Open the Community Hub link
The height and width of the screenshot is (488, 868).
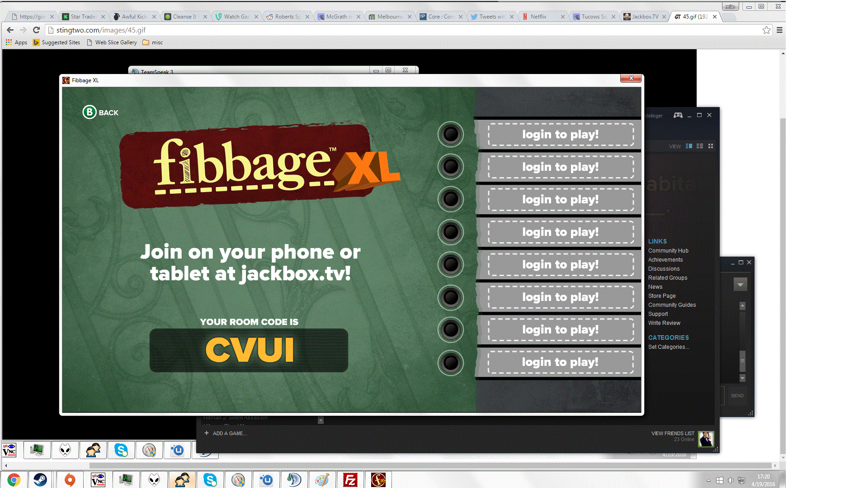click(668, 251)
